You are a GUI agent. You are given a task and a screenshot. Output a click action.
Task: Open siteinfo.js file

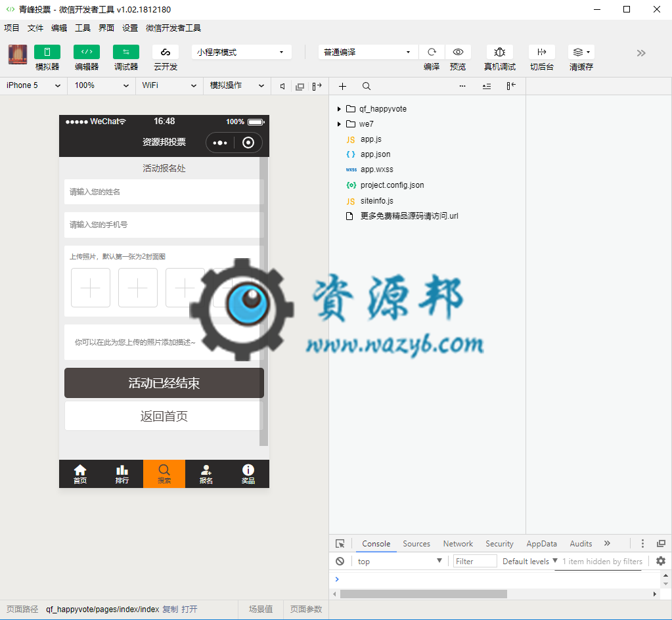[x=376, y=200]
